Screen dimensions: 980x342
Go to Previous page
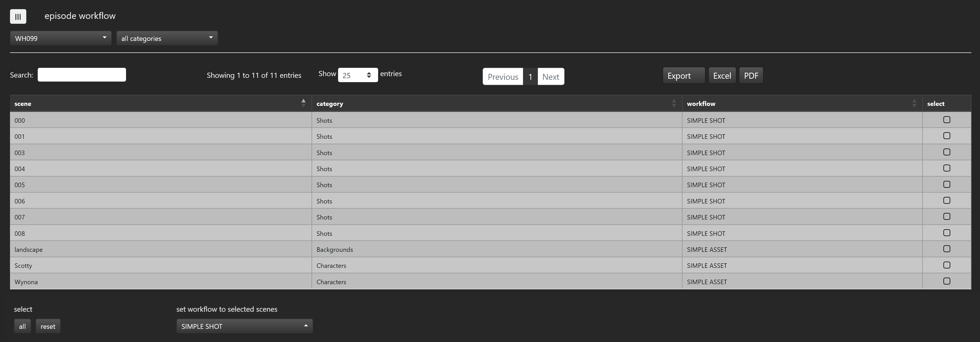point(502,76)
